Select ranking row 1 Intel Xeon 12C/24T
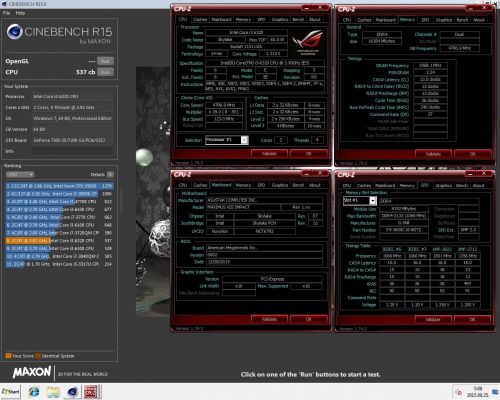This screenshot has height=400, width=500. 59,186
